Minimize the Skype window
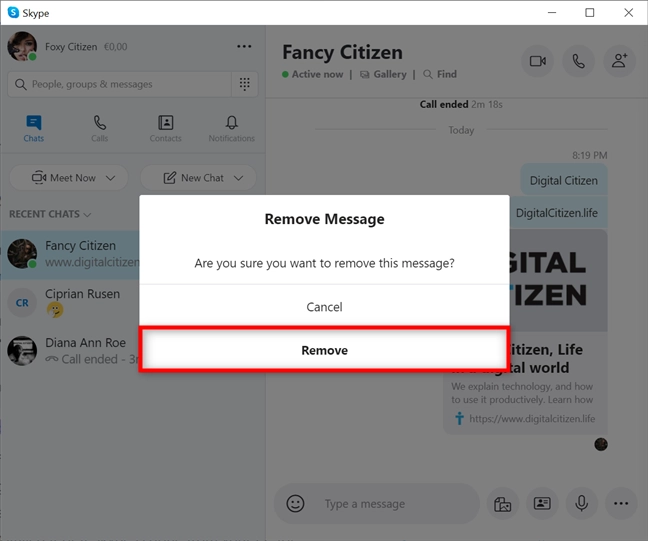Viewport: 648px width, 541px height. (x=552, y=13)
